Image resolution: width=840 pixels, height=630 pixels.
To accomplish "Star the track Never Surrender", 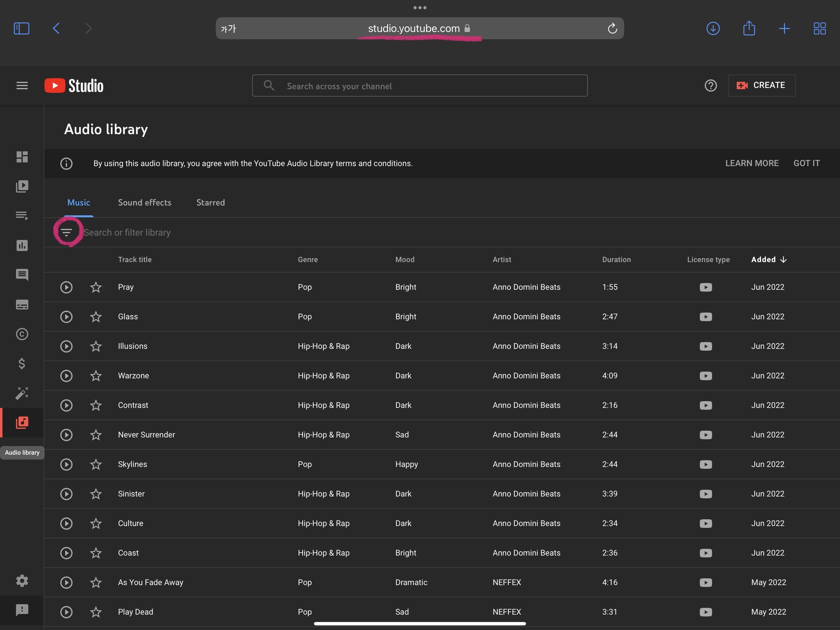I will click(x=96, y=435).
